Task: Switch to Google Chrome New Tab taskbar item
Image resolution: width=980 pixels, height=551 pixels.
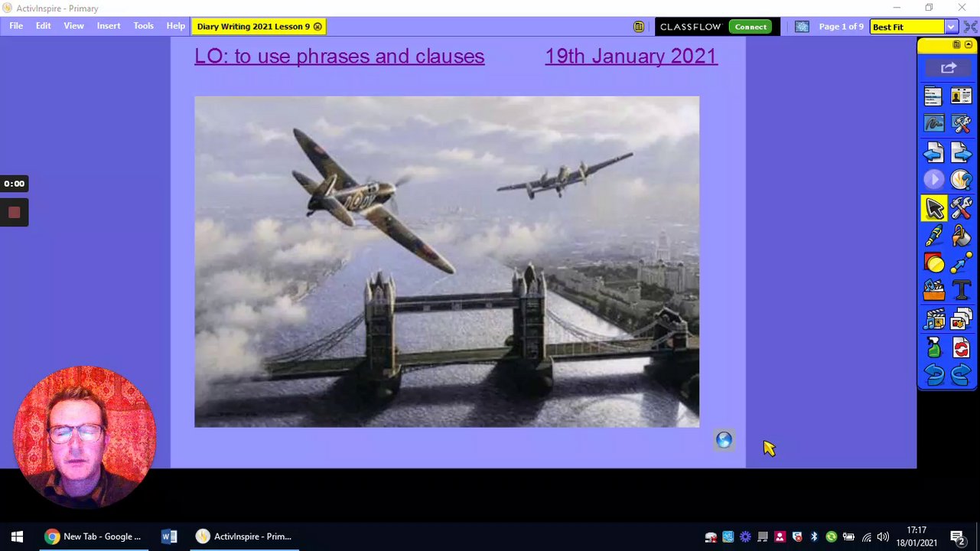Action: pos(93,536)
